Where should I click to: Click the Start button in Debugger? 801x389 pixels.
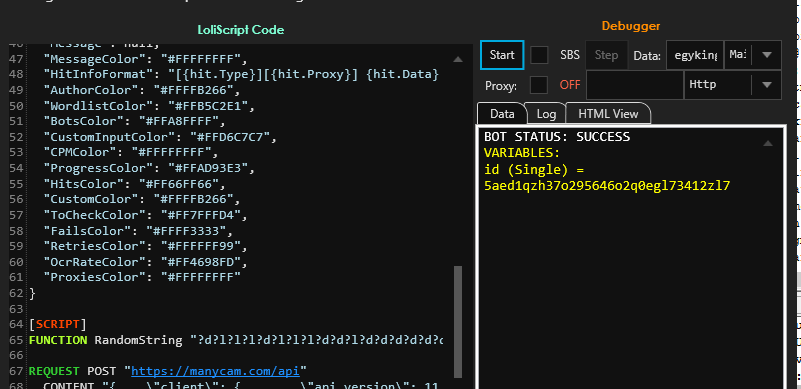(502, 55)
